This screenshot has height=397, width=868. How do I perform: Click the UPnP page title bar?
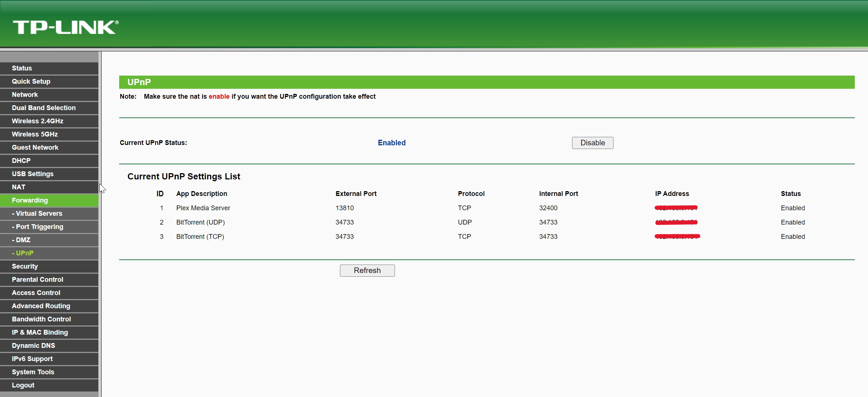[487, 82]
